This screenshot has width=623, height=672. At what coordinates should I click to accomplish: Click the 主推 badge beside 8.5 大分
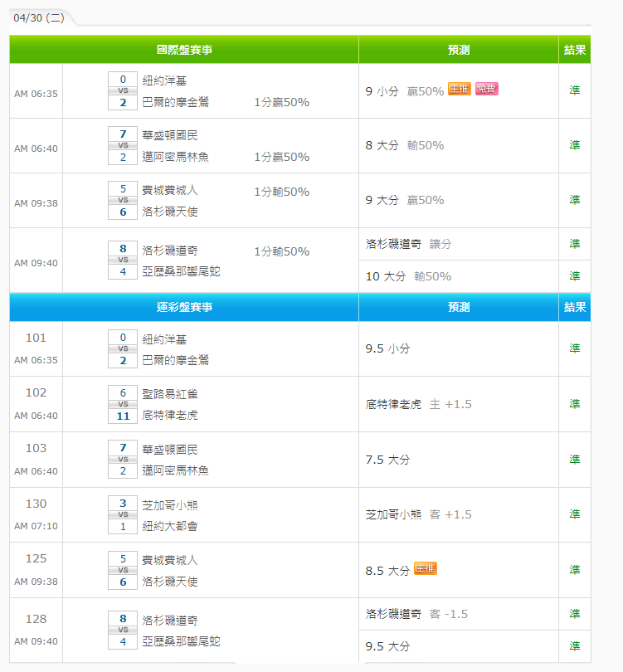click(425, 568)
